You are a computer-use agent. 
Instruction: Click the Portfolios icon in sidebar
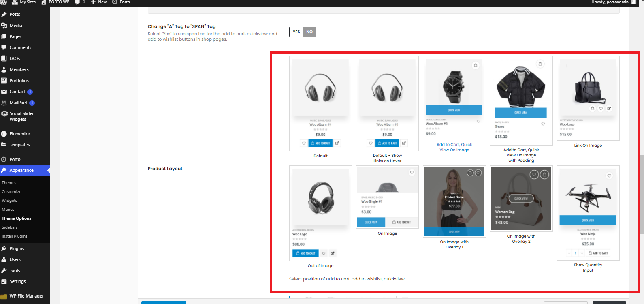click(x=4, y=81)
